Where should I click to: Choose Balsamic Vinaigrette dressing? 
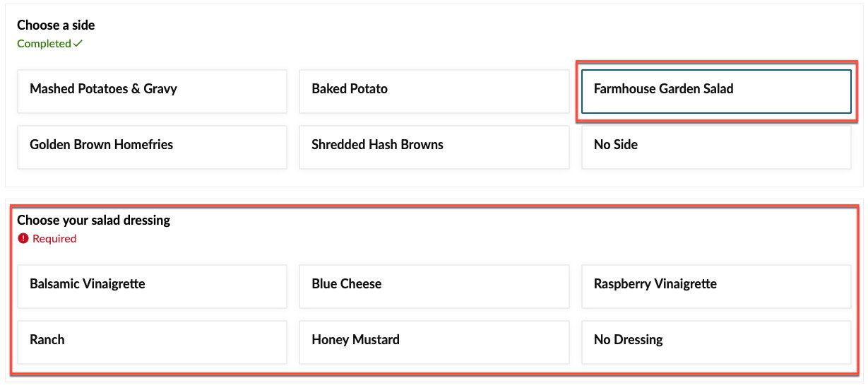[152, 286]
